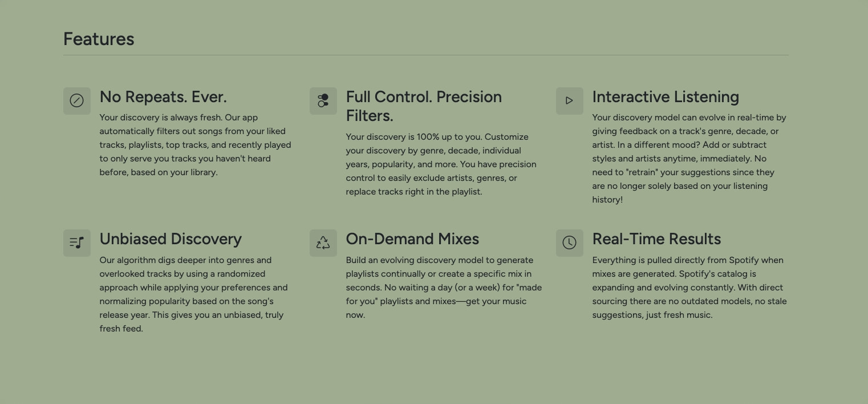Click the Precision Filters toggle-dots icon
This screenshot has height=404, width=868.
323,101
